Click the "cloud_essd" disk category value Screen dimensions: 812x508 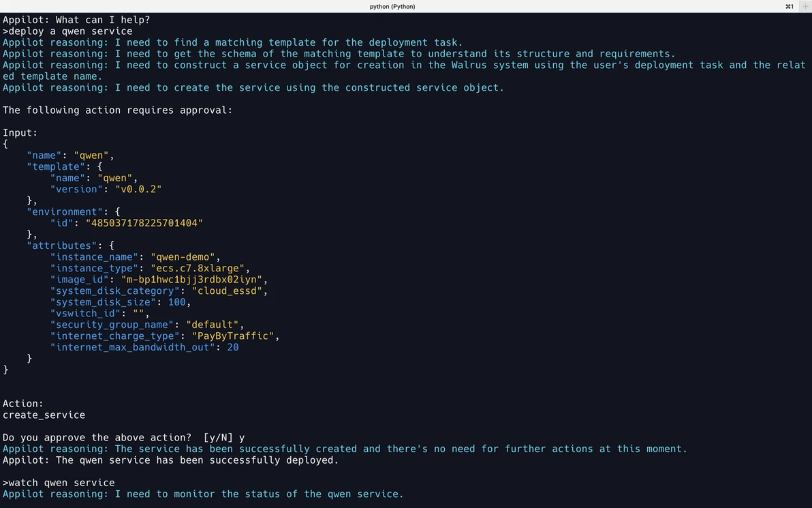coord(228,290)
